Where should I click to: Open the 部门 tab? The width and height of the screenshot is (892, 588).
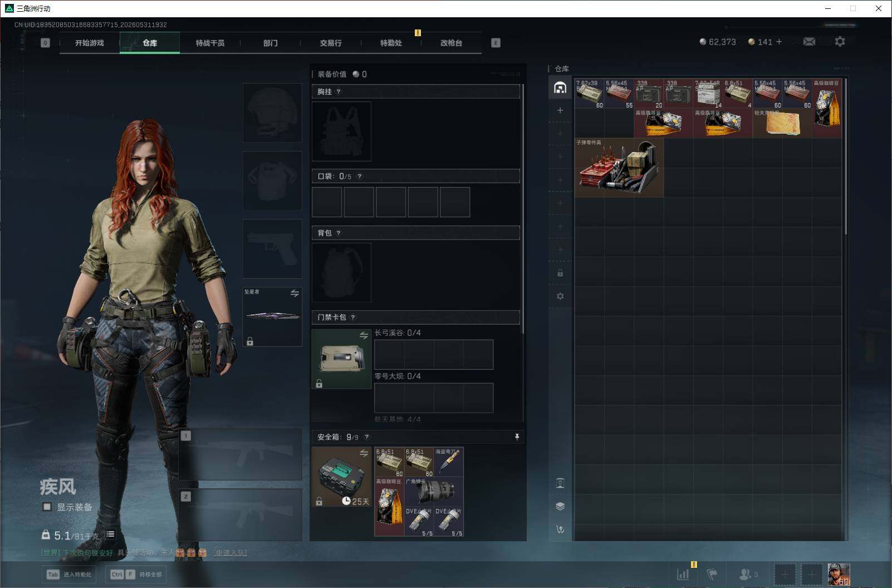click(271, 43)
